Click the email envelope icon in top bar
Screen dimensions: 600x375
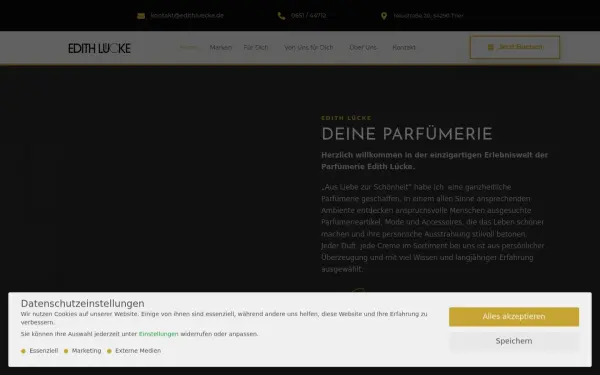tap(141, 16)
